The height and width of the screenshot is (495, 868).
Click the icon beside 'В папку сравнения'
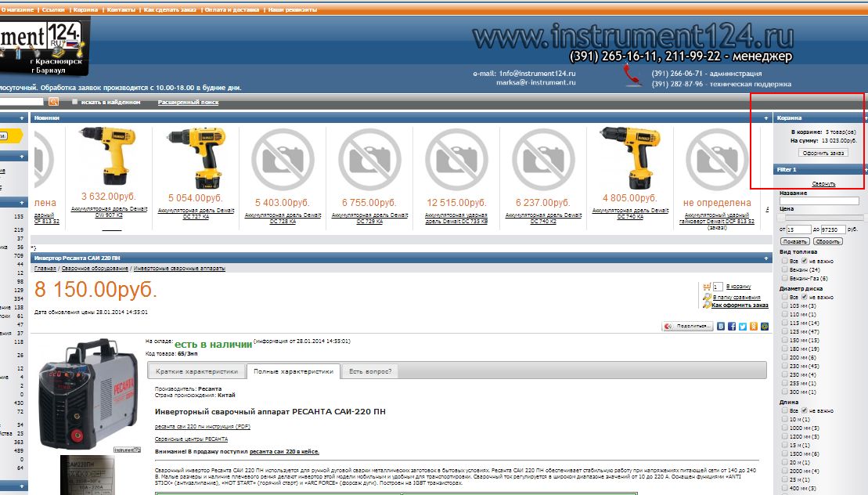point(706,297)
